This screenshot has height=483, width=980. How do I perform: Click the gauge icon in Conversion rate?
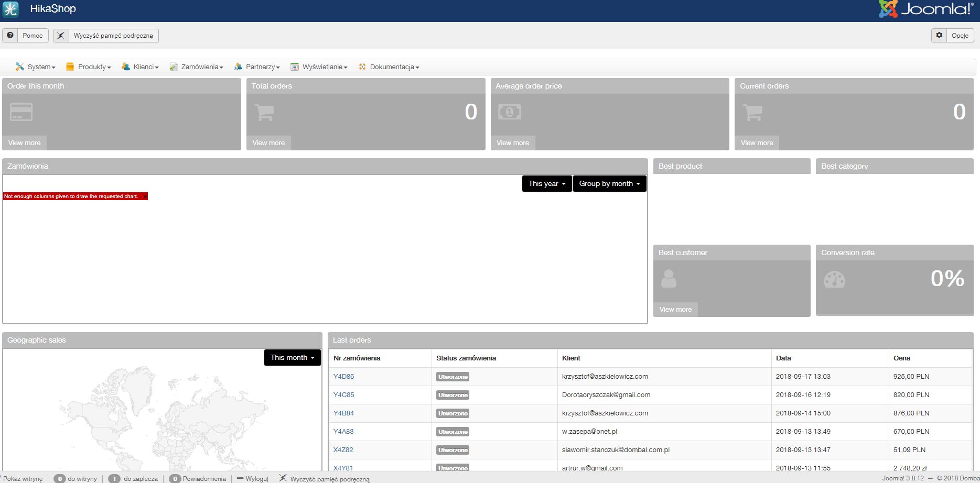click(834, 279)
